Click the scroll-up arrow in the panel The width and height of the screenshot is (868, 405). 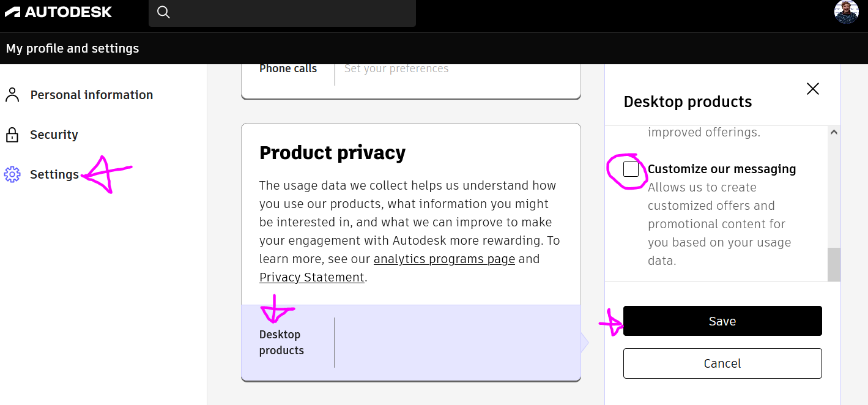point(834,132)
